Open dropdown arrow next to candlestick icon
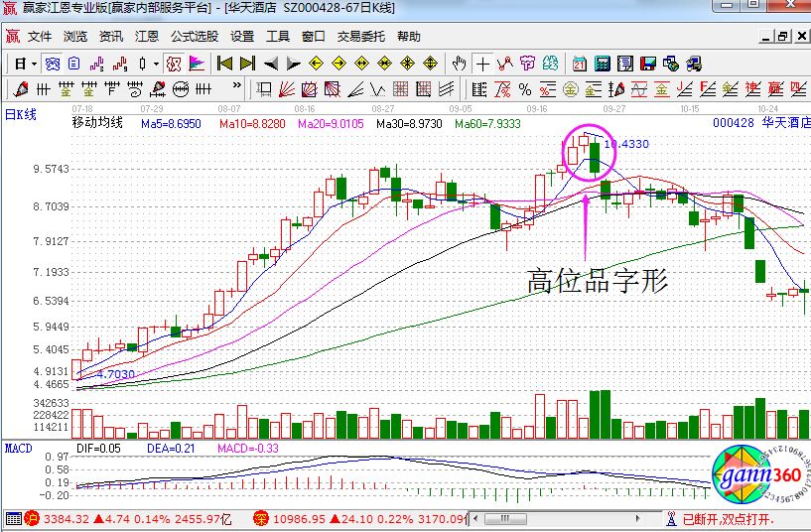 (x=155, y=64)
